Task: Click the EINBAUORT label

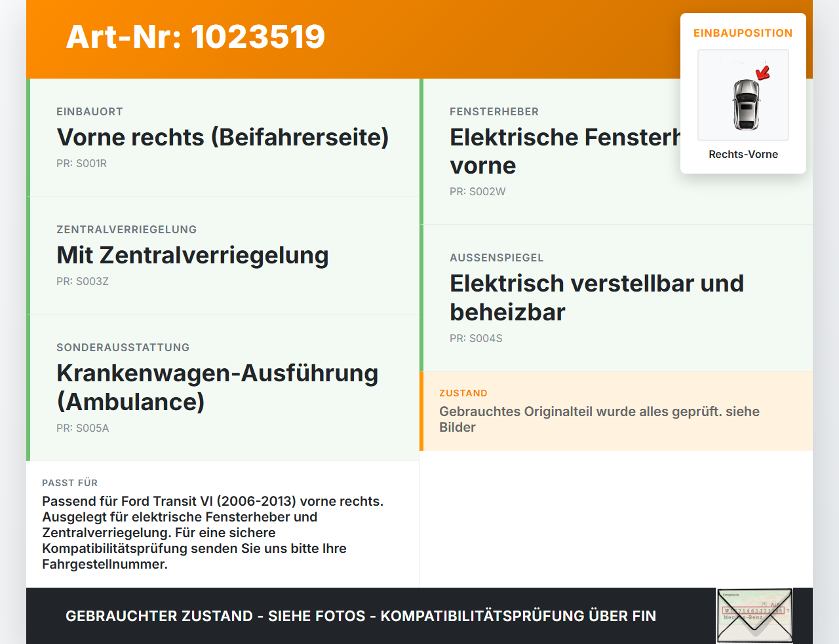Action: click(90, 111)
